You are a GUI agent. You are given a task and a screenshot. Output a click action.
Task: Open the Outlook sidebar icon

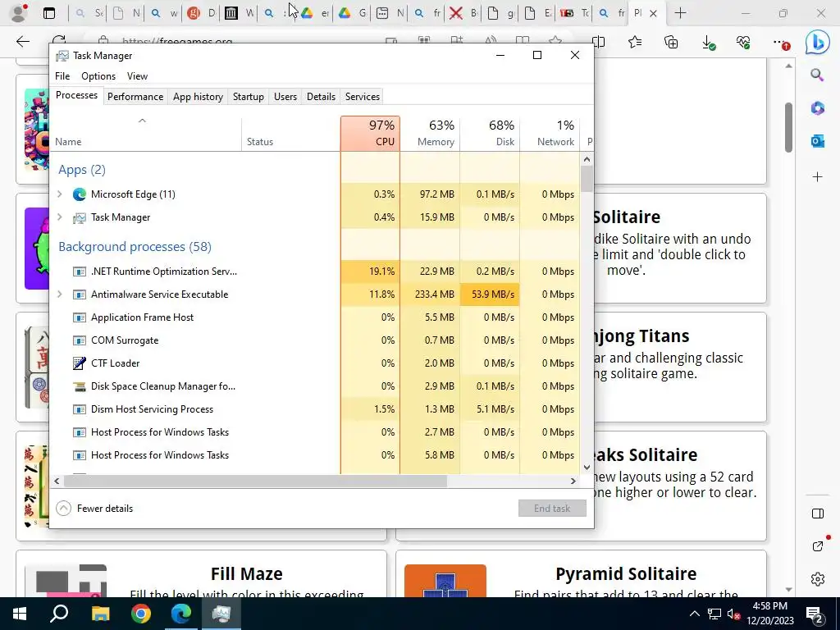point(818,141)
